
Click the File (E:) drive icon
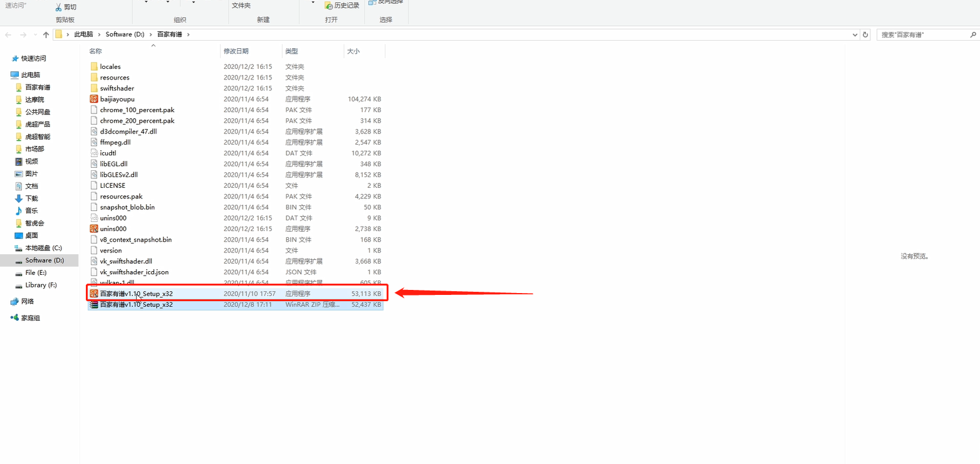[19, 272]
